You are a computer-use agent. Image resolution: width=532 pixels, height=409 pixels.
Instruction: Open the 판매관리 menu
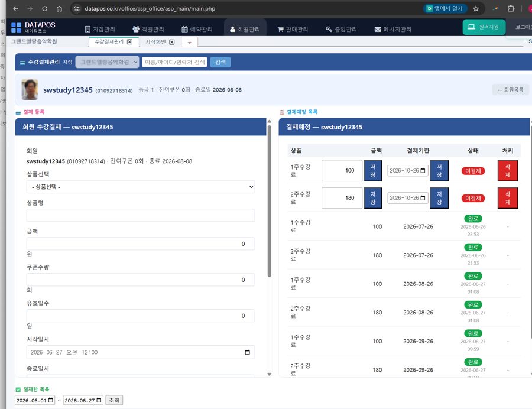point(293,29)
